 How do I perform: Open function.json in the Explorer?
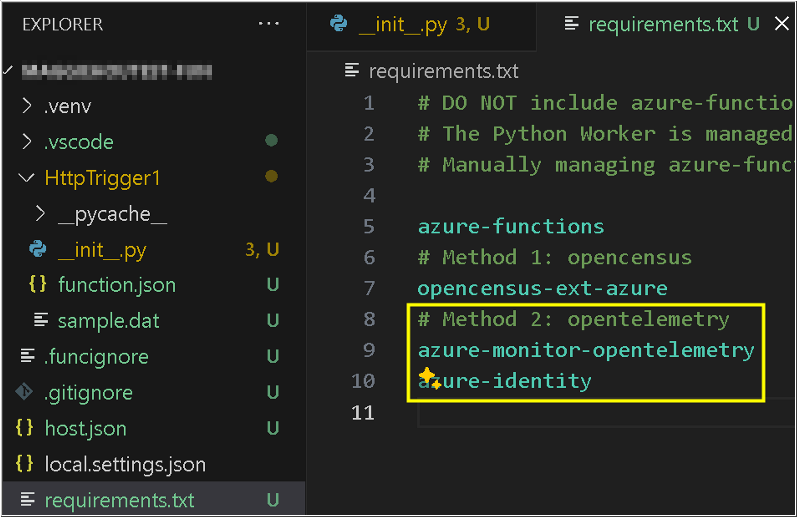pyautogui.click(x=117, y=285)
